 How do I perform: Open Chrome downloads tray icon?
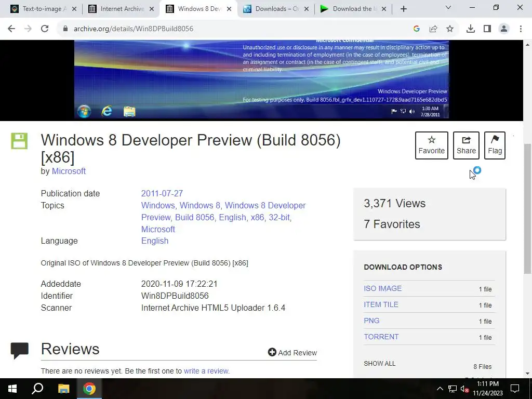click(471, 29)
